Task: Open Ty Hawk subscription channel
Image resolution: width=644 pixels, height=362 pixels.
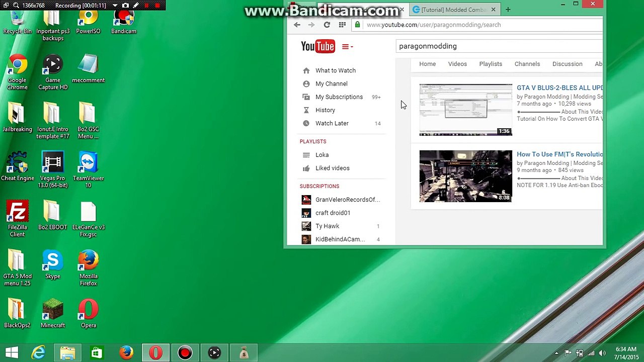Action: [328, 226]
